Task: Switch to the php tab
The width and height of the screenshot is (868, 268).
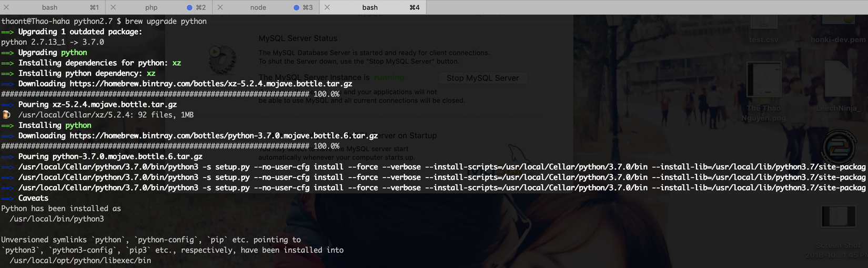Action: click(152, 7)
